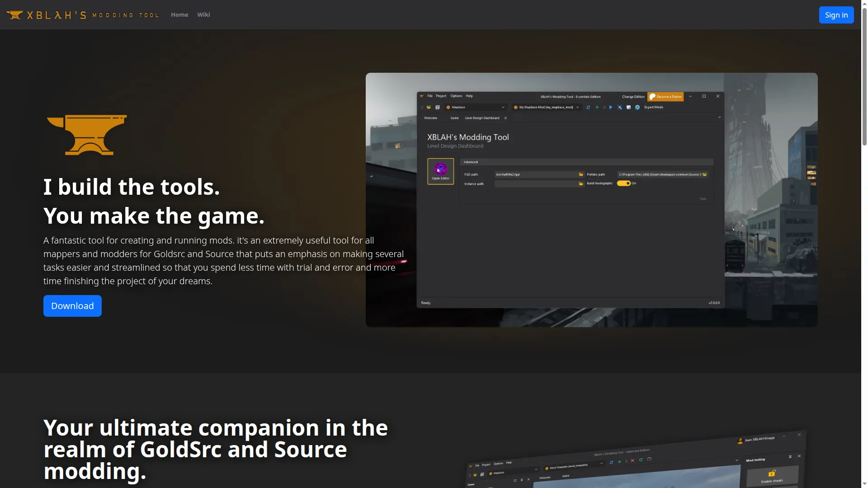Click the window icon after green reload in lower screenshot
Image resolution: width=868 pixels, height=488 pixels.
point(649,459)
